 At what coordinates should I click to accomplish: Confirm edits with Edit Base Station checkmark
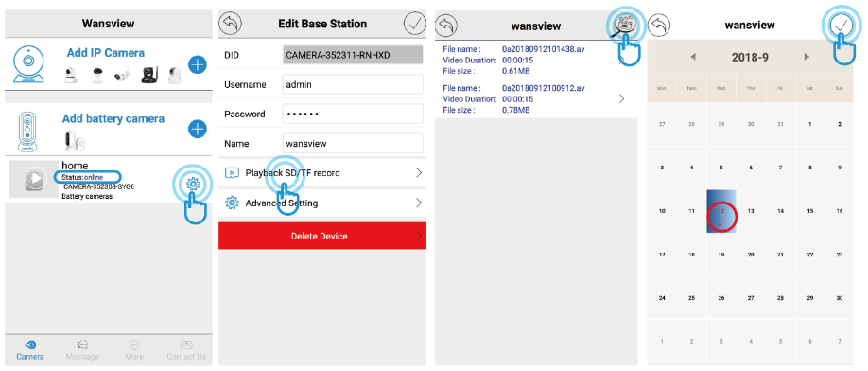click(415, 24)
